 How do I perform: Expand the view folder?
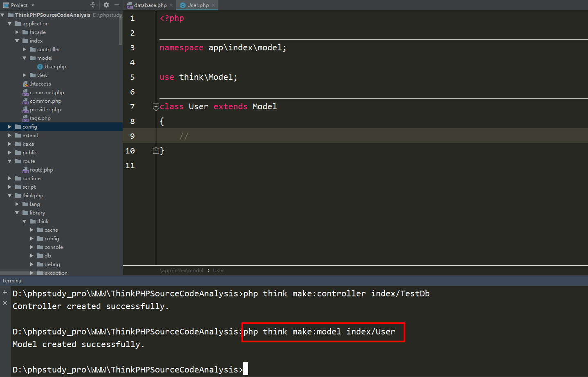(x=25, y=75)
